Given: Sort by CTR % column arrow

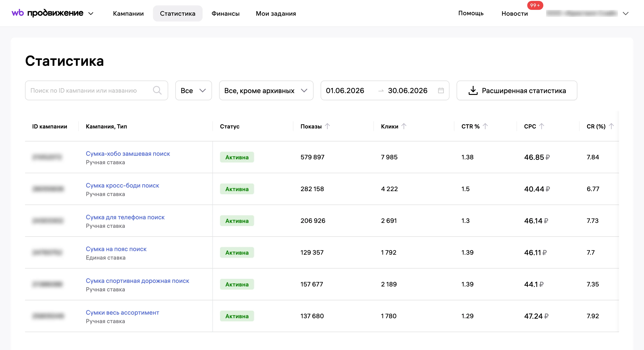Looking at the screenshot, I should pyautogui.click(x=485, y=126).
